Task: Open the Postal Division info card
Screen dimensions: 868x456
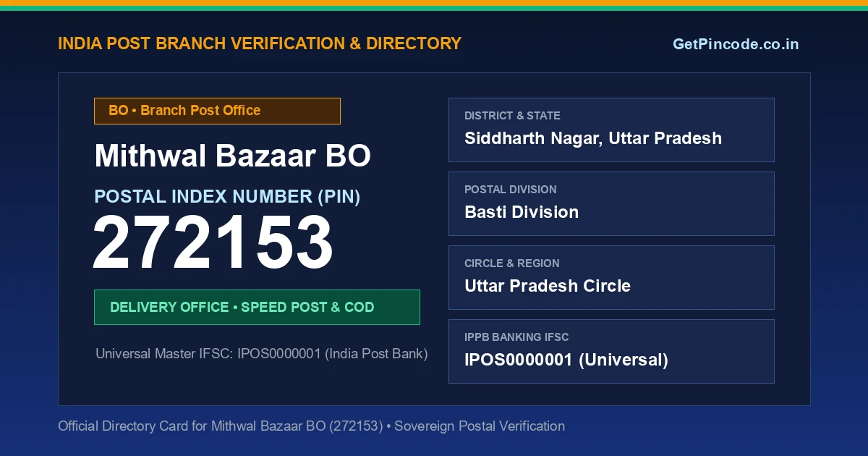Action: [x=611, y=203]
